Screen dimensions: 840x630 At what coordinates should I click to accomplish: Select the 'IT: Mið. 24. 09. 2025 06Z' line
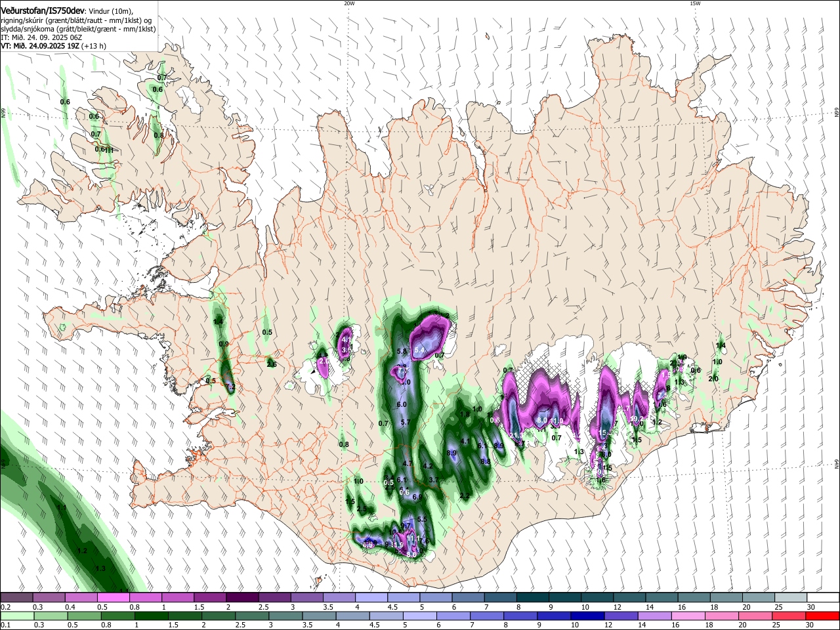[x=41, y=37]
